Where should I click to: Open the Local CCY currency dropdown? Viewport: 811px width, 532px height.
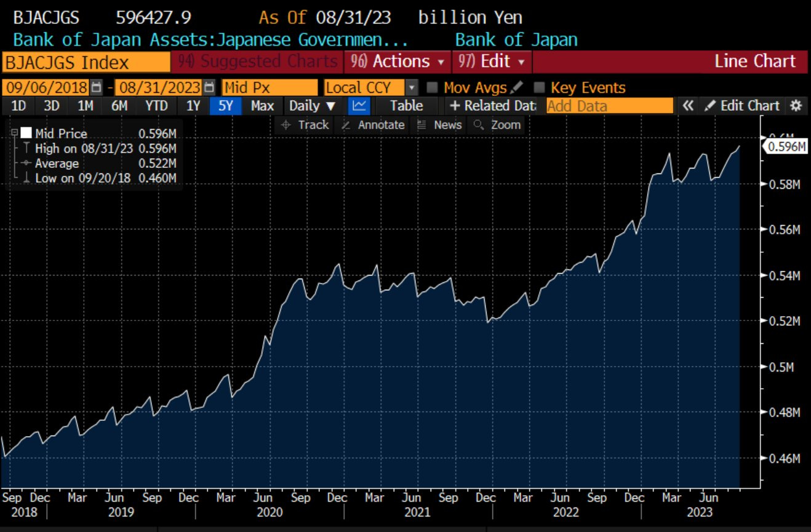click(x=412, y=87)
